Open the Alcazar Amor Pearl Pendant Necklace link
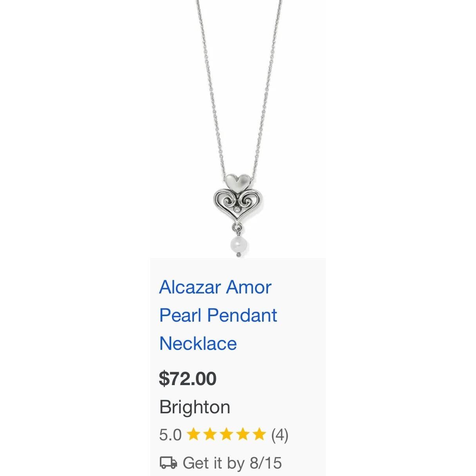Viewport: 476px width, 476px height. point(218,315)
